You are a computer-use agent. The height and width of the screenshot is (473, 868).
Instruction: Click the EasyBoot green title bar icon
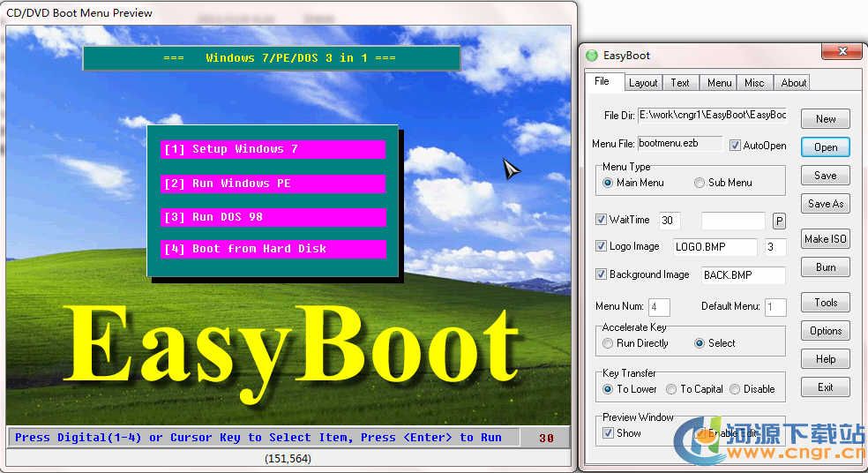tap(592, 56)
